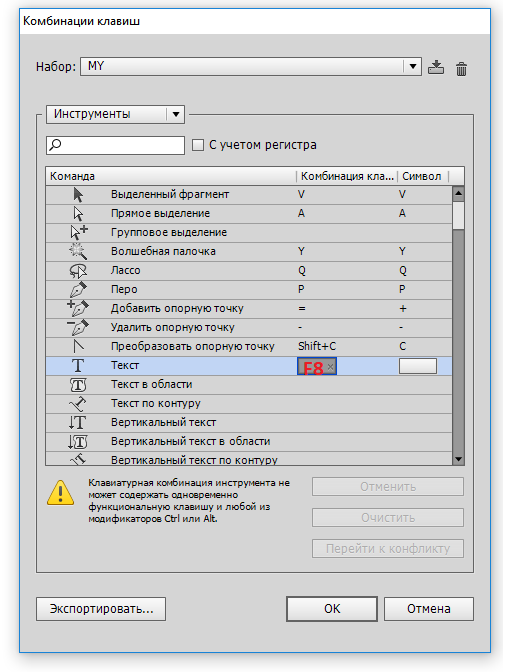Click the magnifier icon in search field
The height and width of the screenshot is (672, 513).
click(55, 145)
